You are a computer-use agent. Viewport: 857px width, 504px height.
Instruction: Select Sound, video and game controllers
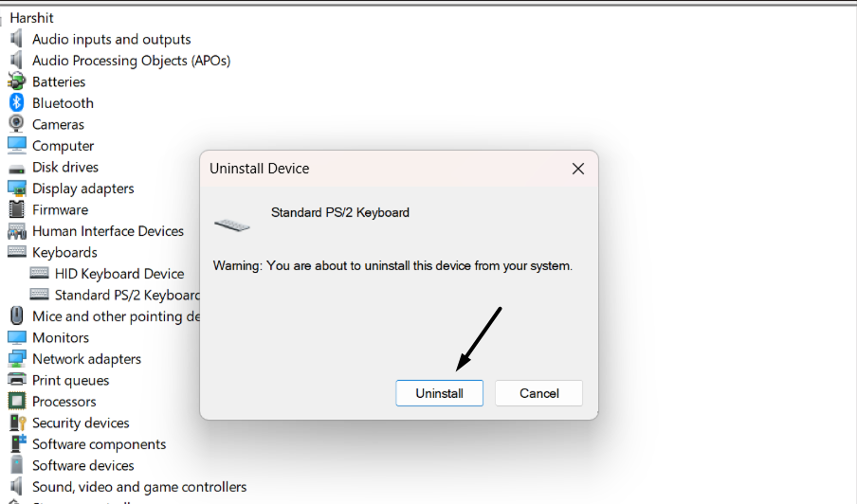point(139,487)
